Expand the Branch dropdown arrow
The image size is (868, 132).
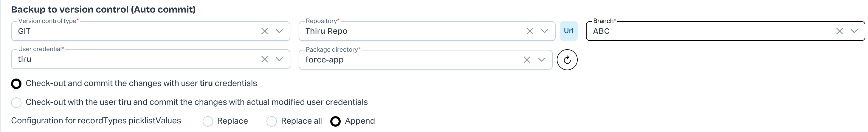[854, 31]
